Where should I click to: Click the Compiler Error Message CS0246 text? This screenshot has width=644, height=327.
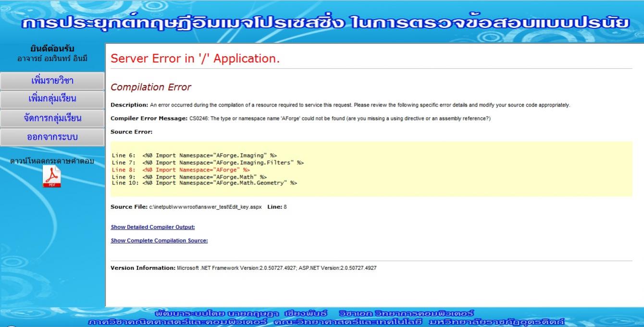pos(300,118)
